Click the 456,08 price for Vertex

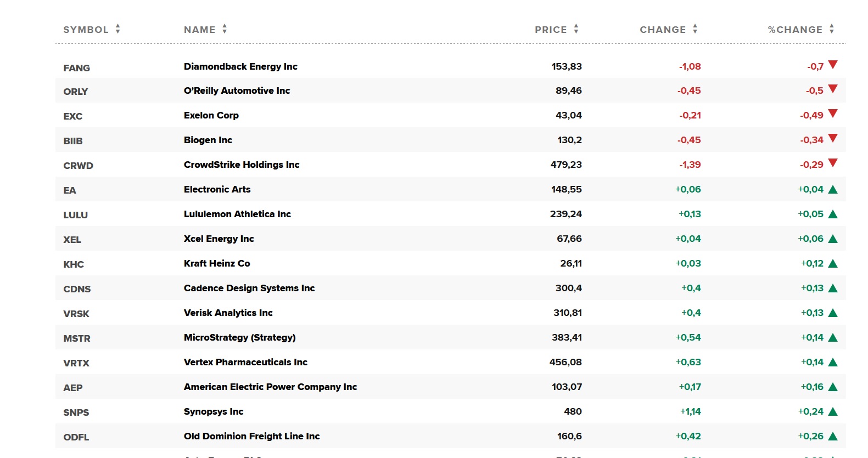point(565,362)
